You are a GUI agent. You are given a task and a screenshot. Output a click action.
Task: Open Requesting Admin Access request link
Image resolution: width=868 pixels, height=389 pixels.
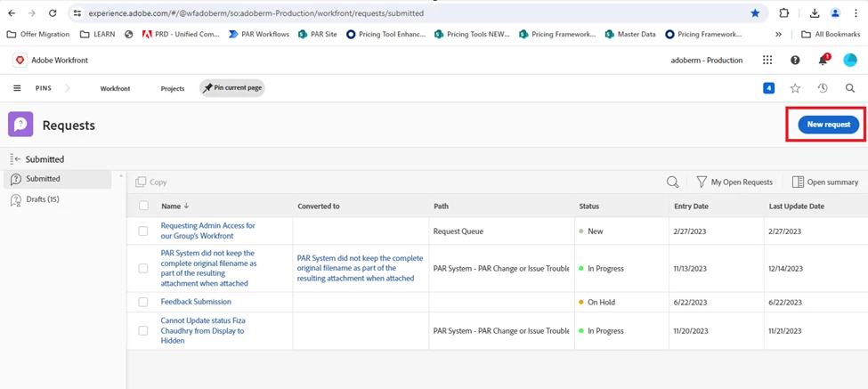point(208,231)
